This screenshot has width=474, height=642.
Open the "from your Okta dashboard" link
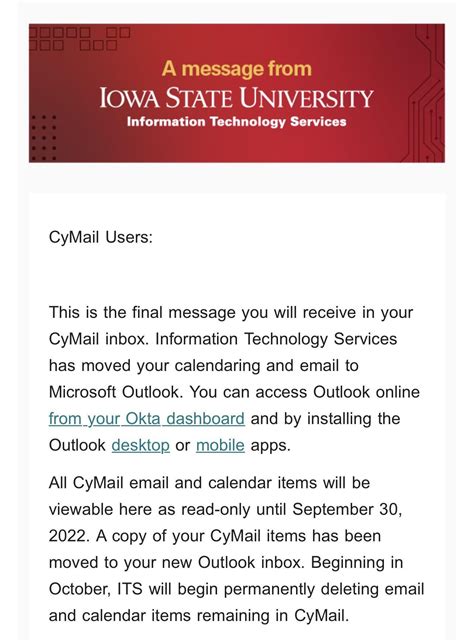(x=147, y=419)
